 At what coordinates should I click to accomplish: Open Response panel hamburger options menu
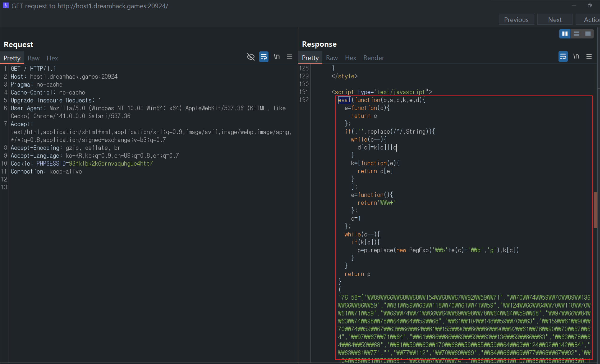589,57
